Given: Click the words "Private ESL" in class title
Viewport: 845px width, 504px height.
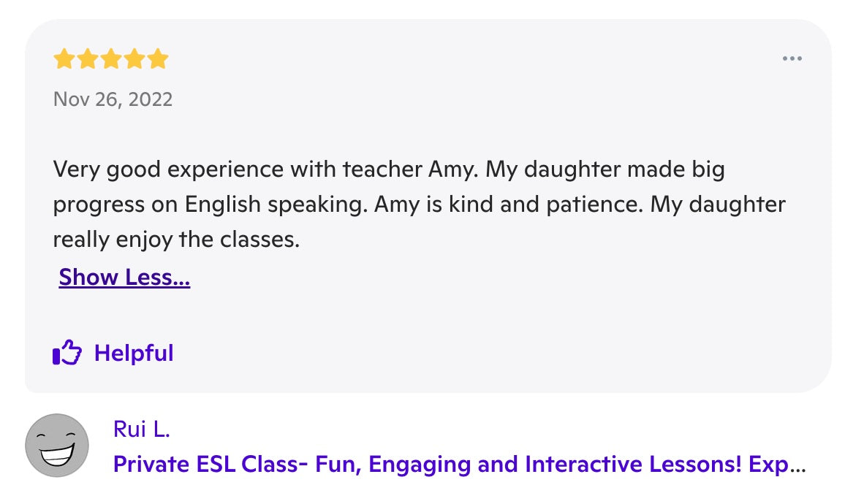Looking at the screenshot, I should [174, 465].
